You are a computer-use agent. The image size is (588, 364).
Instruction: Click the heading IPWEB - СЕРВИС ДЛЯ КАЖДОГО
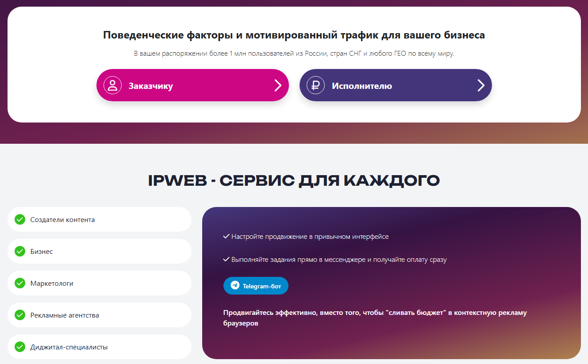pyautogui.click(x=294, y=181)
